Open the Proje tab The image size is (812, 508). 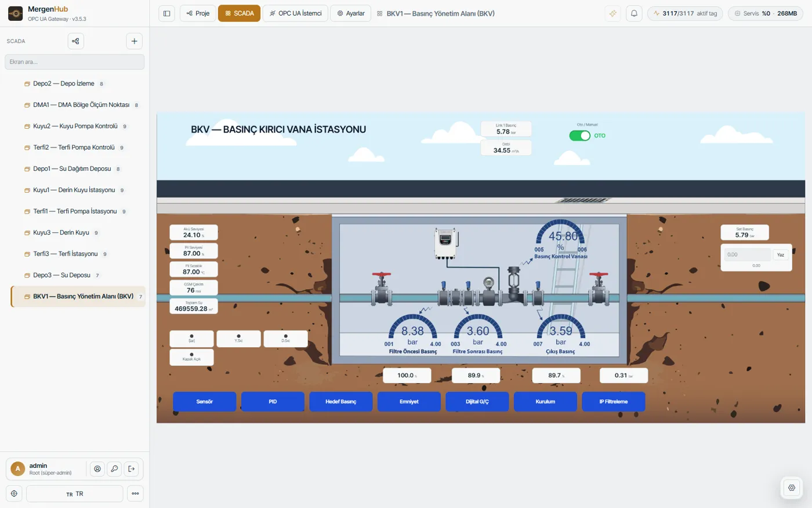point(198,13)
